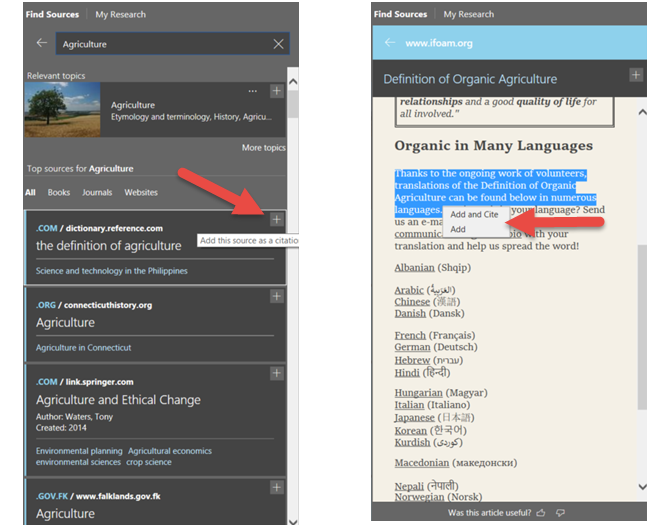The width and height of the screenshot is (670, 525).
Task: Open More topics link
Action: (263, 147)
